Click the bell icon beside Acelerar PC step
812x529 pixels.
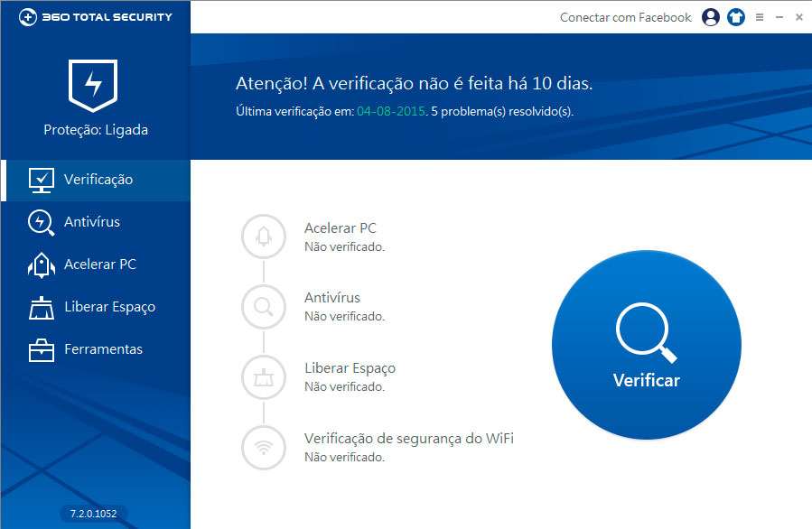click(x=263, y=237)
